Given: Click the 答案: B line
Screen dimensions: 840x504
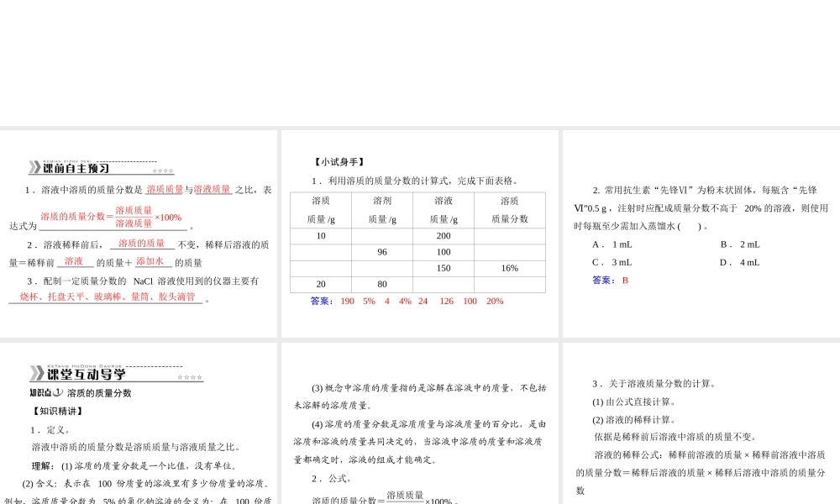Looking at the screenshot, I should (610, 280).
